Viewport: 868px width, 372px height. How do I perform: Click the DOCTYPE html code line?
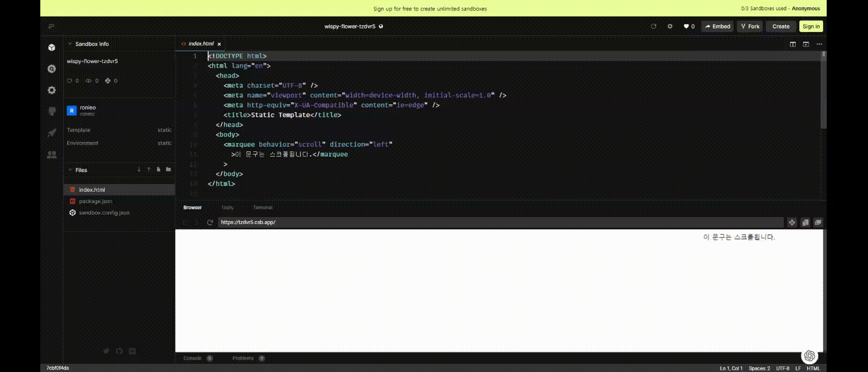(x=237, y=56)
